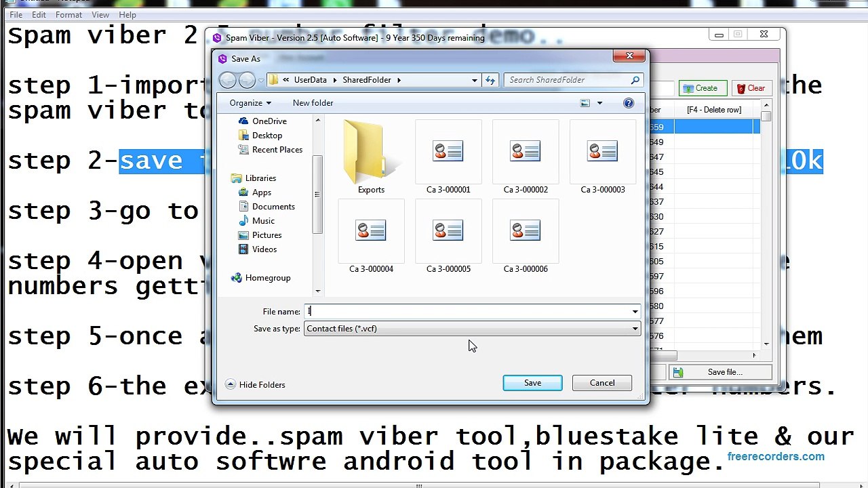Select the Ca 3-000006 contact file
The image size is (868, 488).
coord(526,237)
